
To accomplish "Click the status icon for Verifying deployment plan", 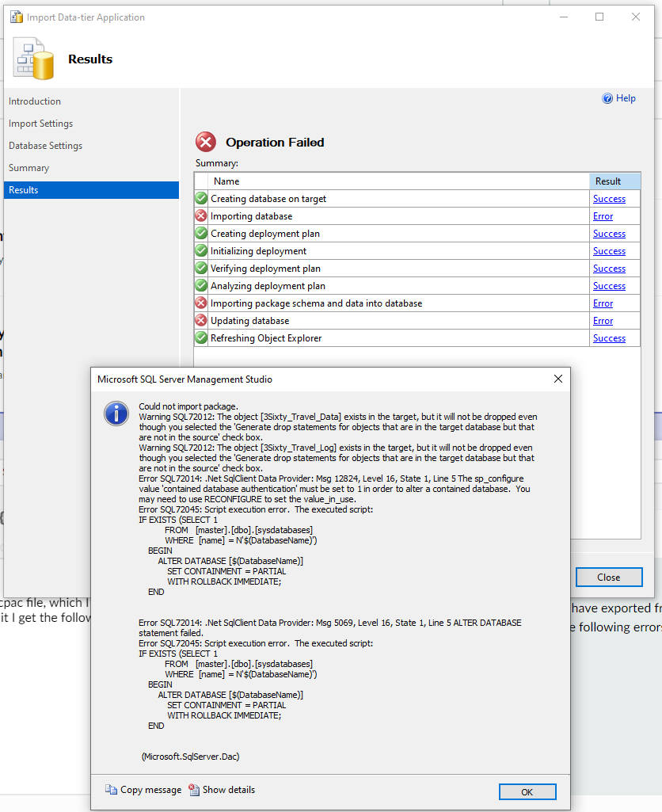I will tap(201, 269).
